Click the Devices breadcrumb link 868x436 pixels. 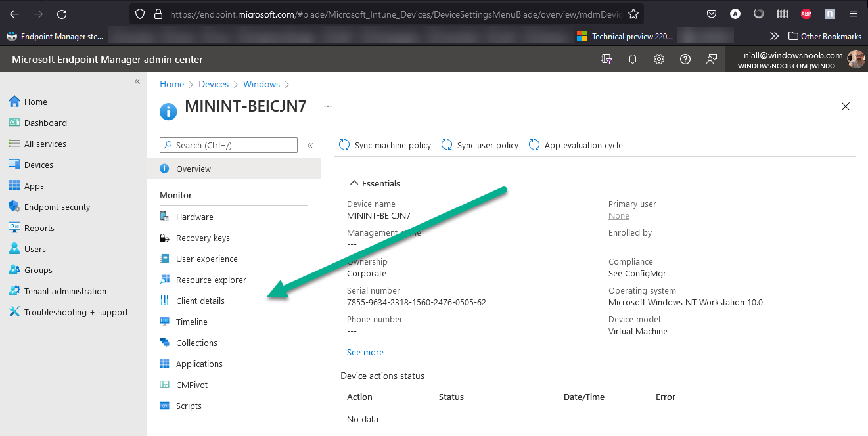(x=214, y=84)
